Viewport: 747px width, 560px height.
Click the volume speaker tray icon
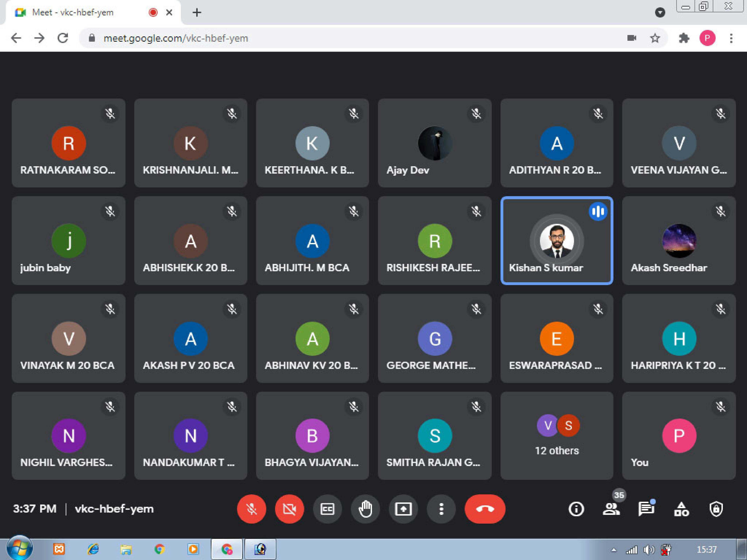(x=649, y=550)
